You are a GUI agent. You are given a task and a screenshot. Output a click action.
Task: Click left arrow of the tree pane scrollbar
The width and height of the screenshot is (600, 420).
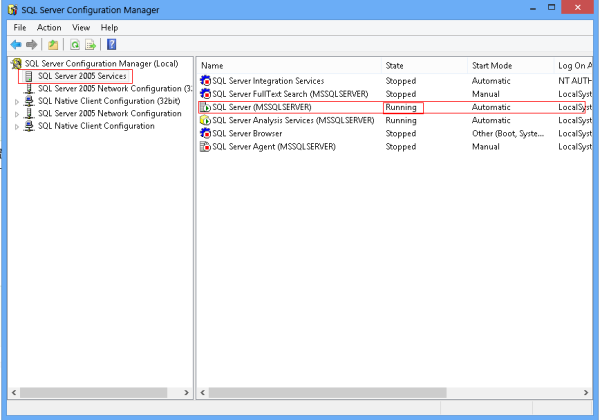pos(14,392)
